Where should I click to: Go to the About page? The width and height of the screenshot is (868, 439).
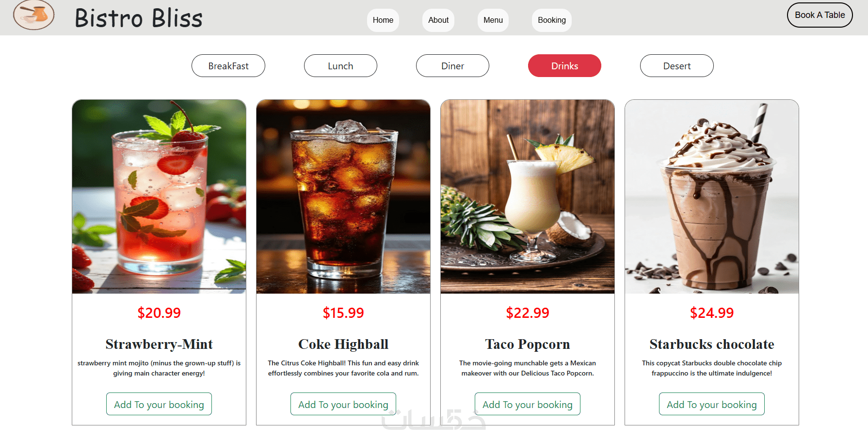pyautogui.click(x=438, y=20)
